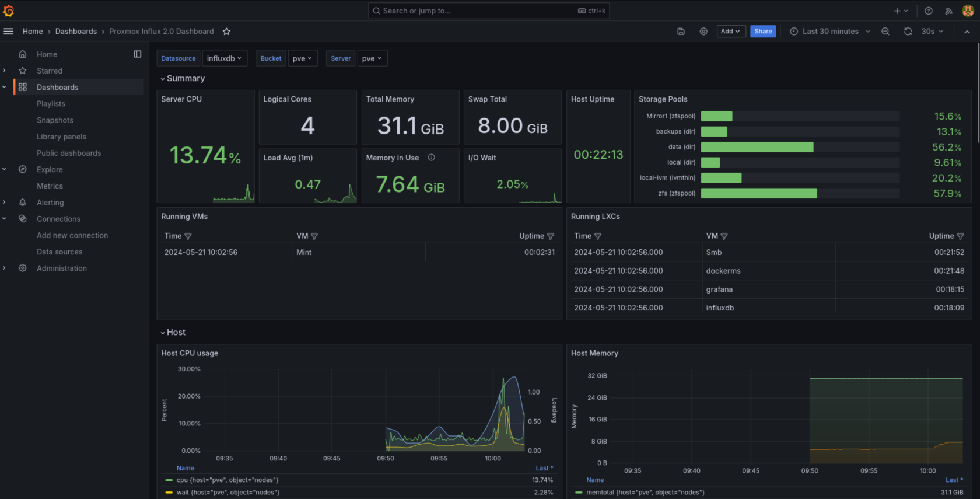Click the Grafana logo icon
Screen dimensions: 980x499
9,11
